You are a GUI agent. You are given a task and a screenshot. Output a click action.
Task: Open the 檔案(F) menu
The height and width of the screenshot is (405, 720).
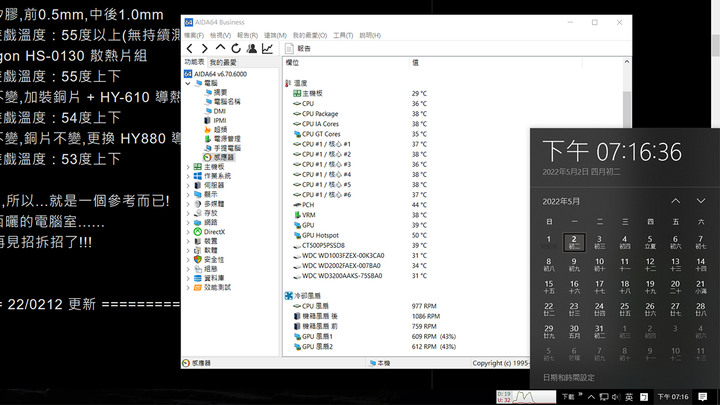pos(194,35)
